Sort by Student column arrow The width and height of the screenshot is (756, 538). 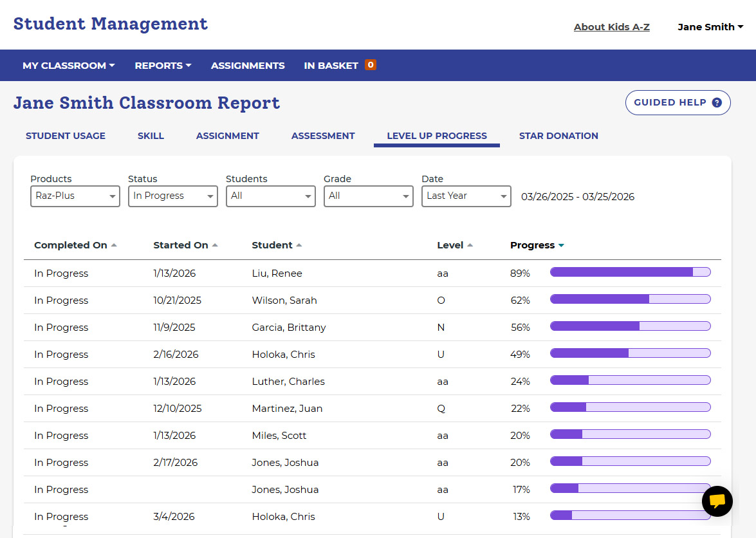pyautogui.click(x=299, y=245)
